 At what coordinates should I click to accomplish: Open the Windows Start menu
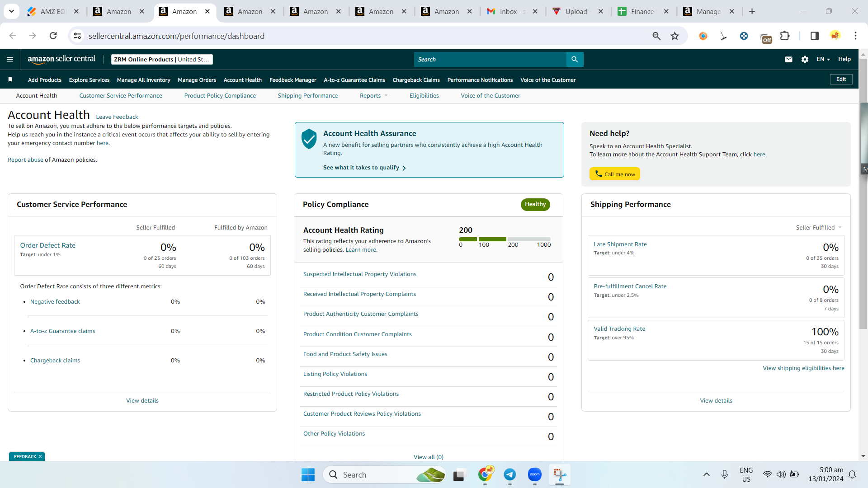click(x=308, y=474)
